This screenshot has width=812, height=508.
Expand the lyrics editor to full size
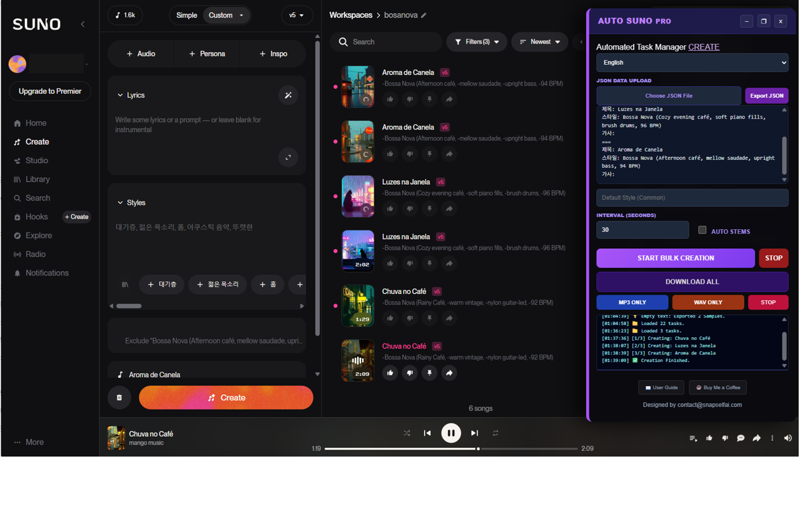coord(288,157)
